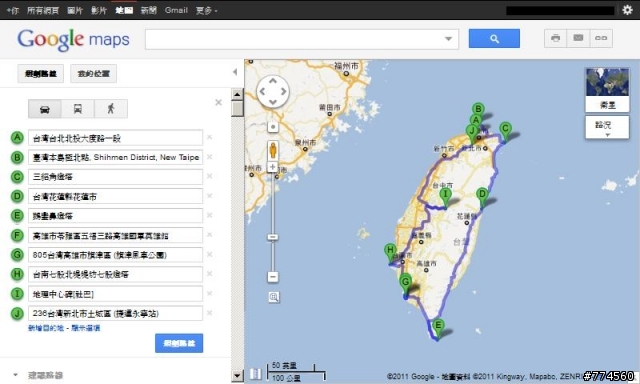Screen dimensions: 640x384
Task: Click map pin C on northeast coast
Action: pyautogui.click(x=505, y=132)
